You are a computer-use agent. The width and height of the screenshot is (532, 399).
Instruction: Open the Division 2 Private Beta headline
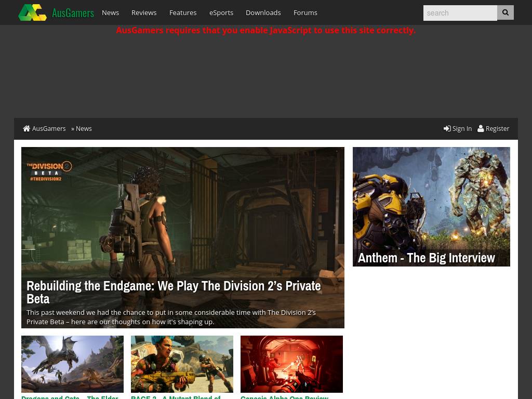[x=174, y=292]
